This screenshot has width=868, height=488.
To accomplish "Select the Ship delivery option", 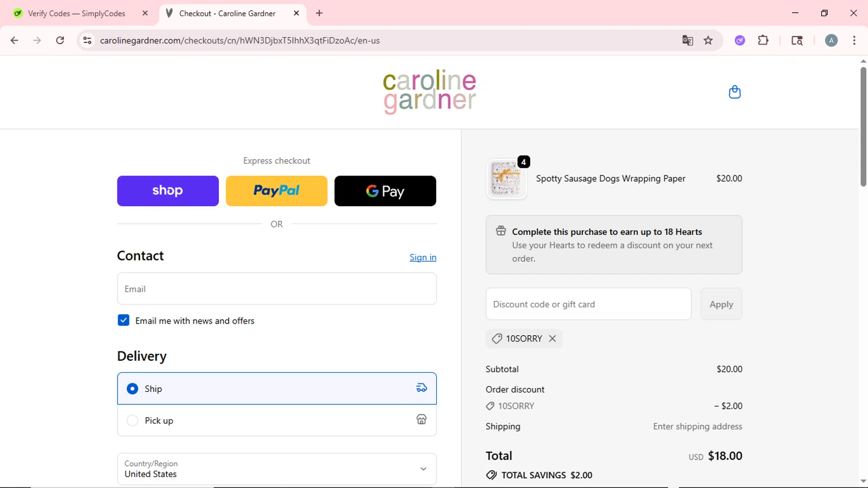I will click(x=277, y=388).
